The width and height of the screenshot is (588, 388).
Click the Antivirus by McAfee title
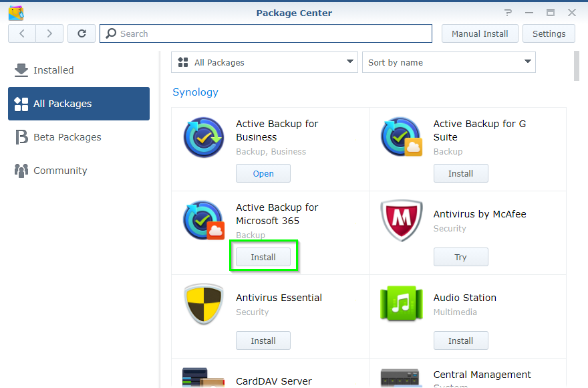[480, 214]
